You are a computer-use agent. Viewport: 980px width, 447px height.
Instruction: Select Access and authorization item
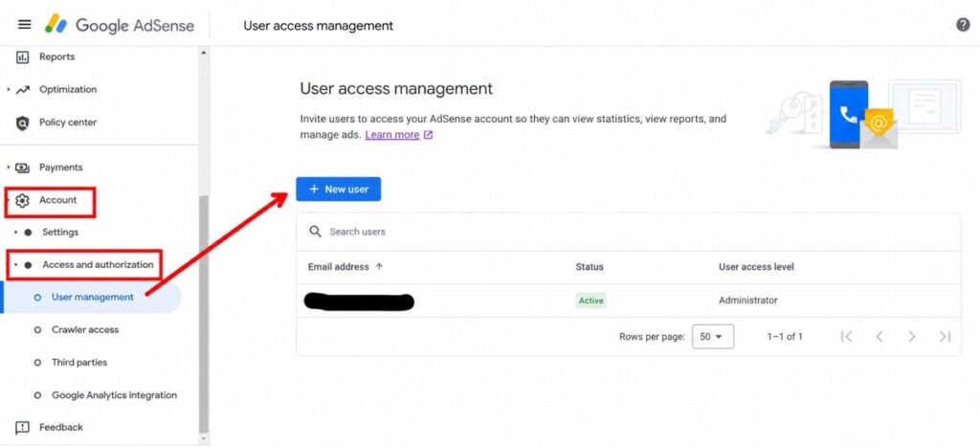pyautogui.click(x=99, y=265)
